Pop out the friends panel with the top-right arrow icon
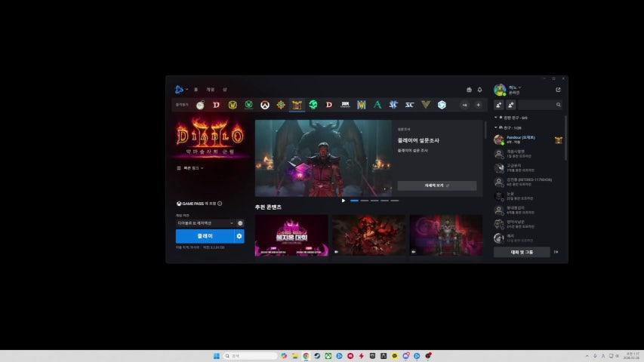The height and width of the screenshot is (362, 644). click(x=558, y=90)
